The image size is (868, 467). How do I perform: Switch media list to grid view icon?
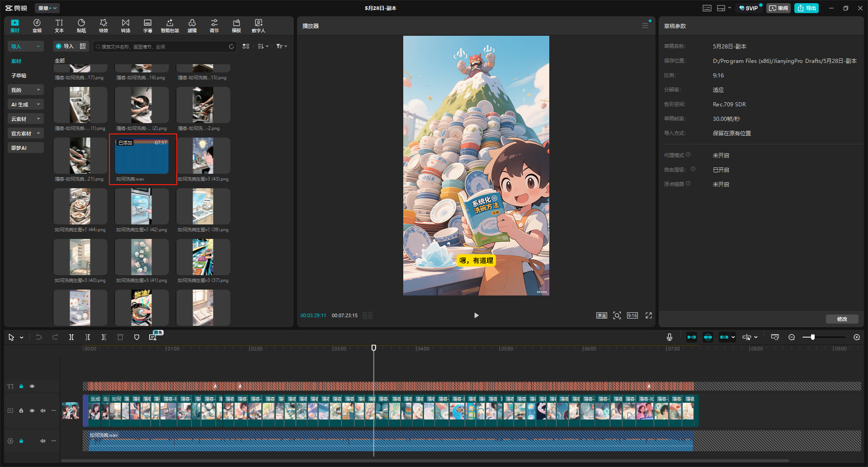click(x=246, y=46)
